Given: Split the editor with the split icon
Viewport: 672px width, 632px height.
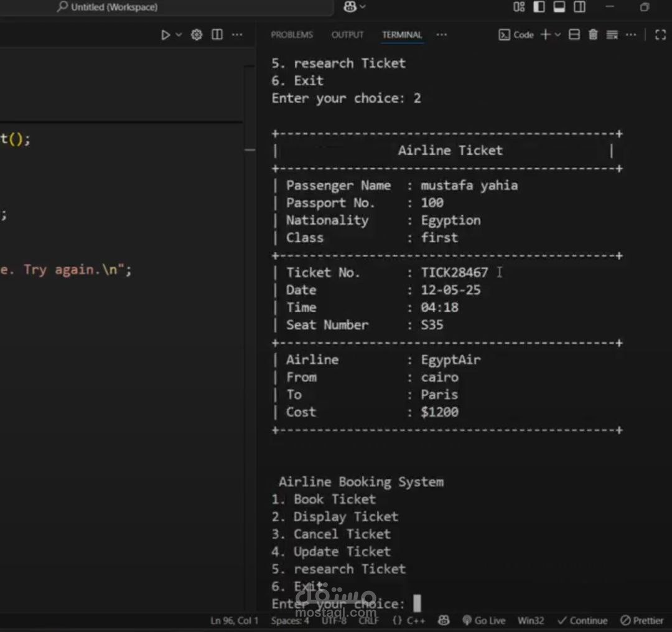Looking at the screenshot, I should tap(217, 35).
